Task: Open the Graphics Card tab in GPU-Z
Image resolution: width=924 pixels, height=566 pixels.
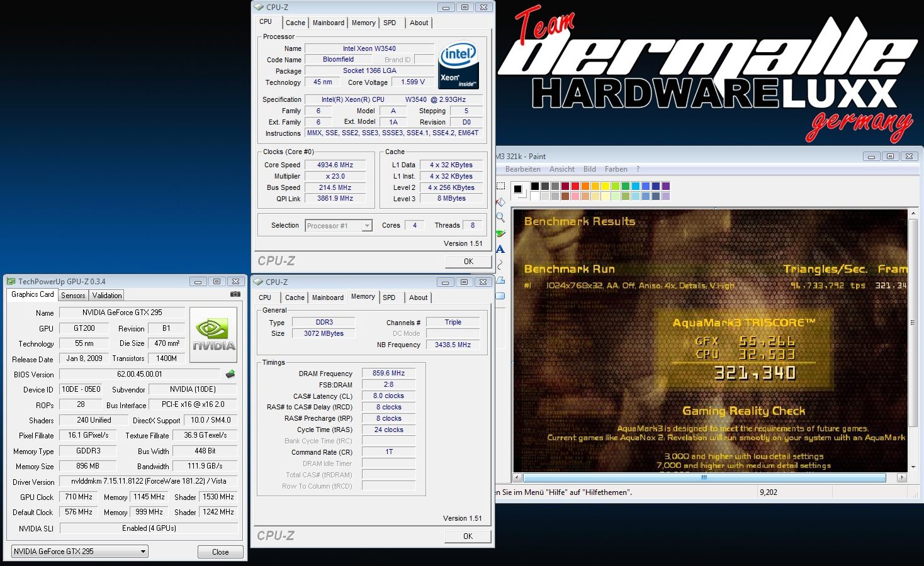Action: (33, 294)
